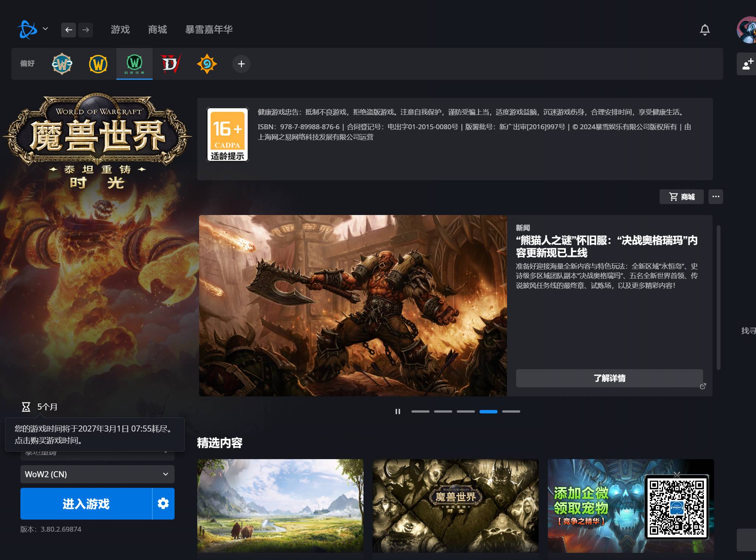The height and width of the screenshot is (560, 756).
Task: Open the 商城 tab in top navigation
Action: (x=158, y=29)
